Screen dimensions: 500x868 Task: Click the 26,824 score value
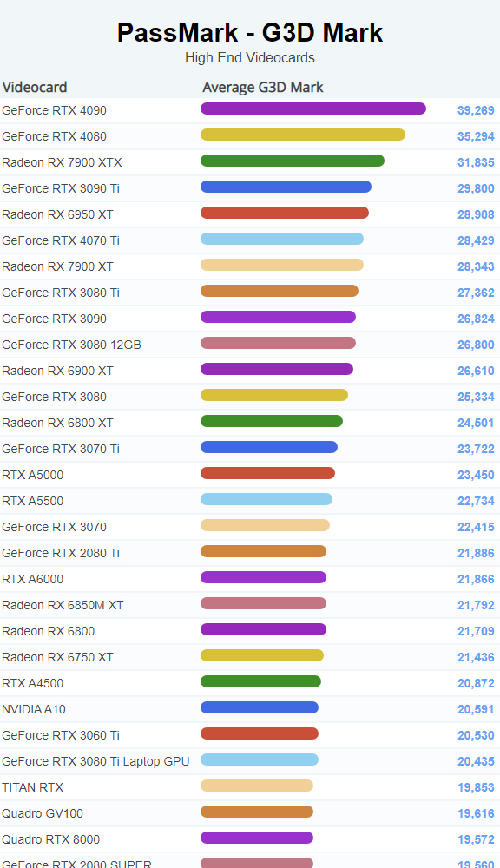[476, 319]
